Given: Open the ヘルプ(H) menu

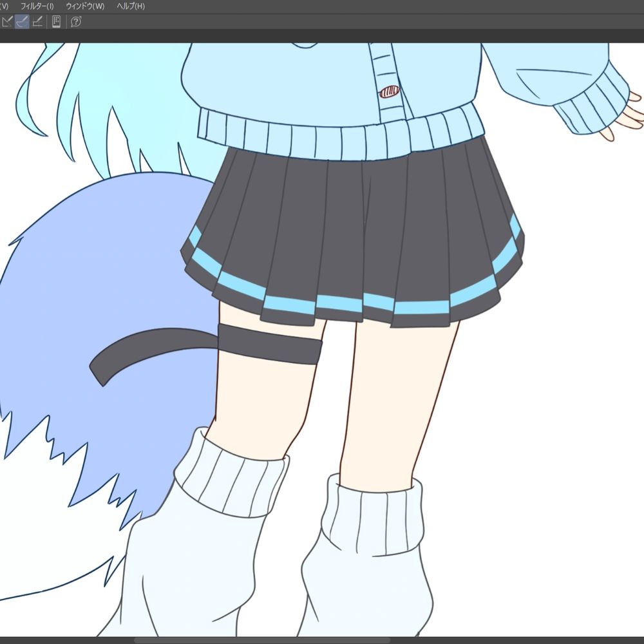Looking at the screenshot, I should point(131,6).
